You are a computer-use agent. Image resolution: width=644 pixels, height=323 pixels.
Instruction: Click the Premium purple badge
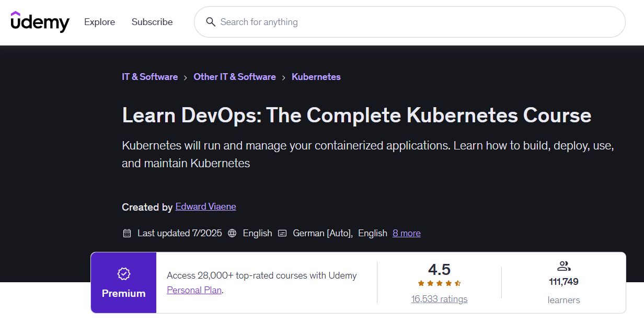(124, 283)
